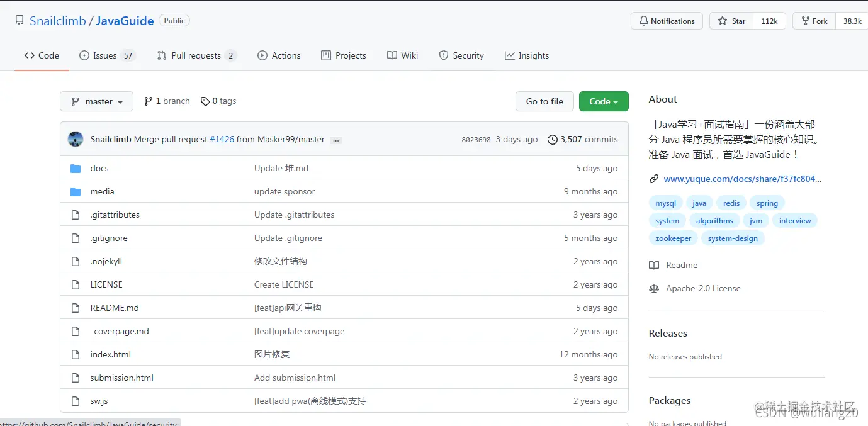This screenshot has height=426, width=868.
Task: Open Notifications button with bell icon
Action: [x=667, y=21]
